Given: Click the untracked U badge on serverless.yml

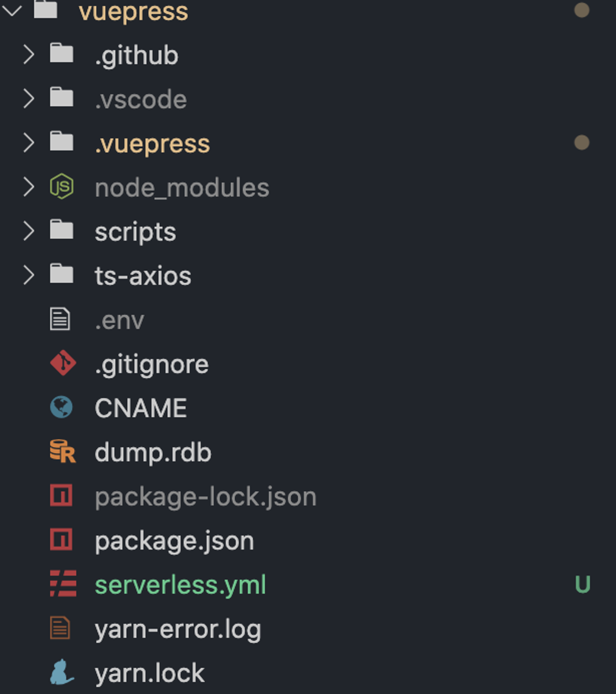Looking at the screenshot, I should [x=583, y=584].
